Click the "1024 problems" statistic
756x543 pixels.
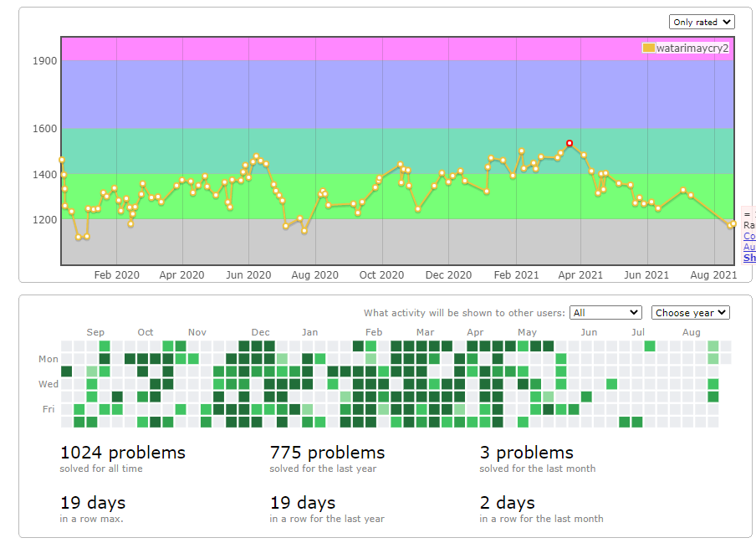pyautogui.click(x=122, y=453)
